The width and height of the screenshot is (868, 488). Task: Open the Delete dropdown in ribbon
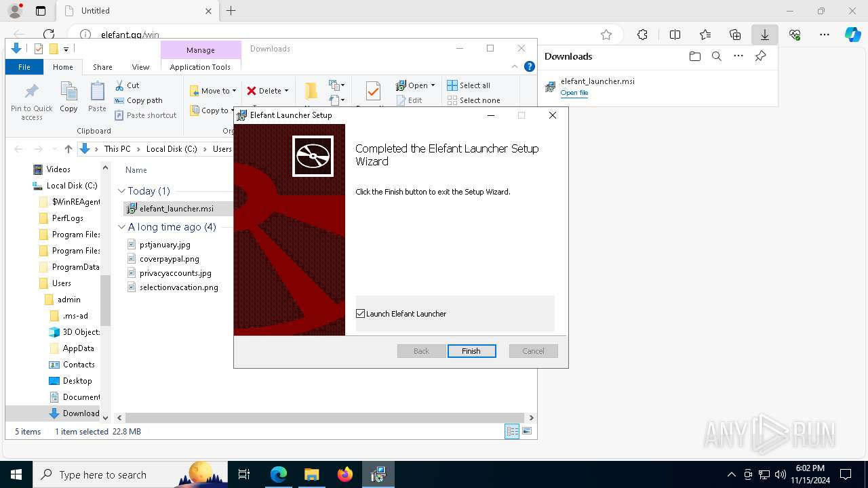(x=267, y=91)
